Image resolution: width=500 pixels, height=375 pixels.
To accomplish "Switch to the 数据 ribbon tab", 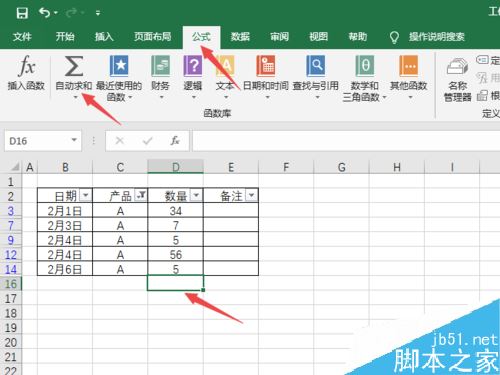I will coord(240,36).
